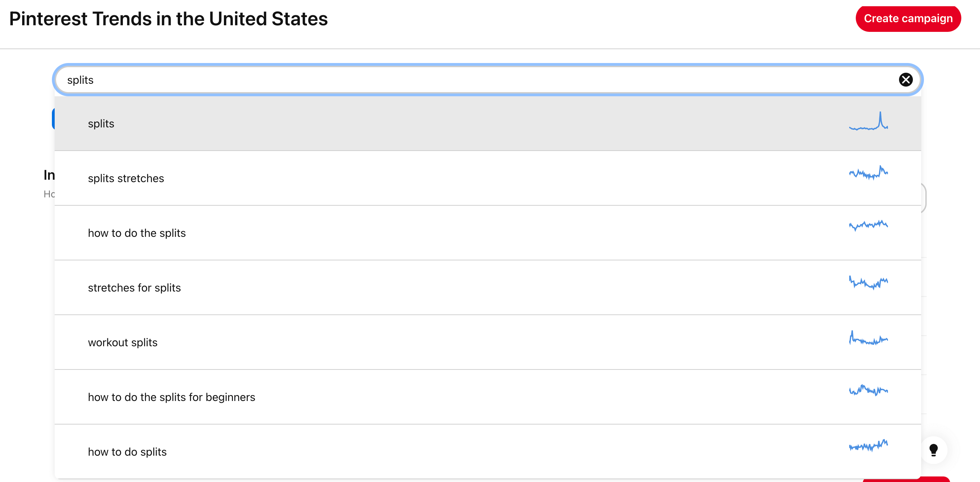The height and width of the screenshot is (482, 980).
Task: Click the how to do splits sparkline
Action: (x=868, y=445)
